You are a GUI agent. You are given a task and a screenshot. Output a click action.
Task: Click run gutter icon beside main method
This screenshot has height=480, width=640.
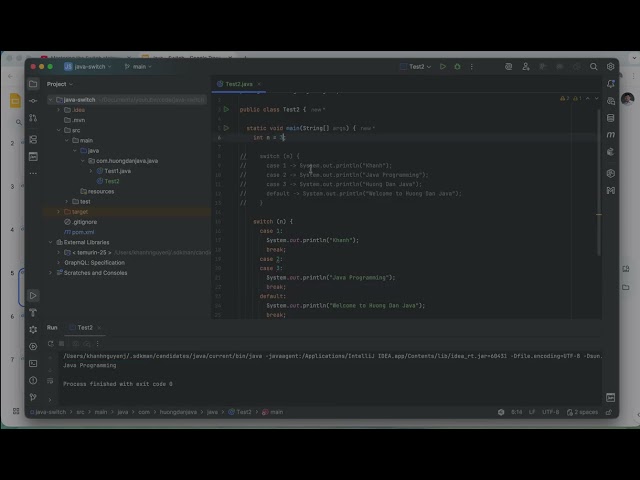(227, 128)
